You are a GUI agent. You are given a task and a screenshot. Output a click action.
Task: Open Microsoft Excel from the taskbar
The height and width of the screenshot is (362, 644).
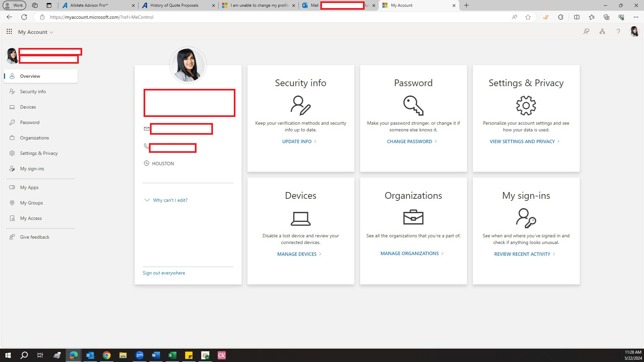click(x=172, y=355)
